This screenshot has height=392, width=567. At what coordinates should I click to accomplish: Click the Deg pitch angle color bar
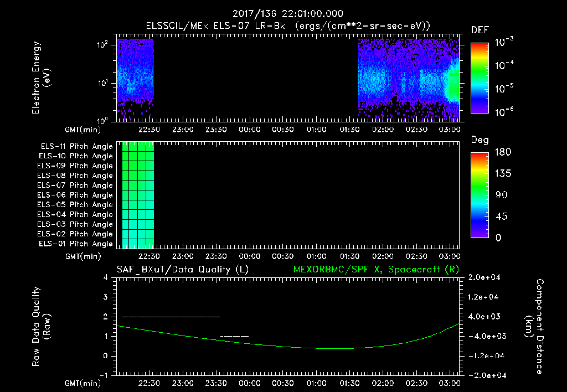pyautogui.click(x=480, y=195)
